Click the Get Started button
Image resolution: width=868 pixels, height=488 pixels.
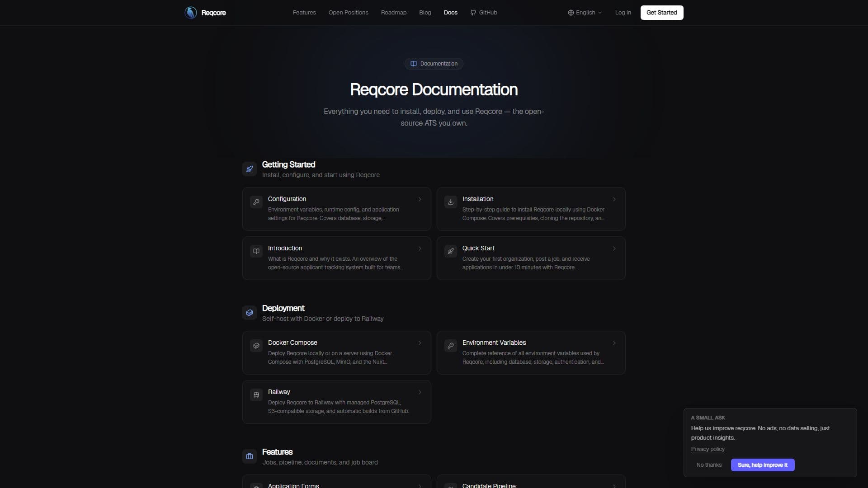[x=662, y=13]
